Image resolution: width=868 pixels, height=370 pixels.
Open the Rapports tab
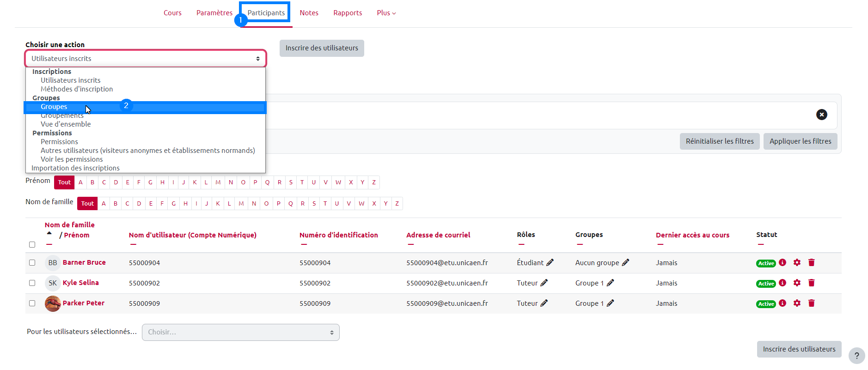(348, 13)
